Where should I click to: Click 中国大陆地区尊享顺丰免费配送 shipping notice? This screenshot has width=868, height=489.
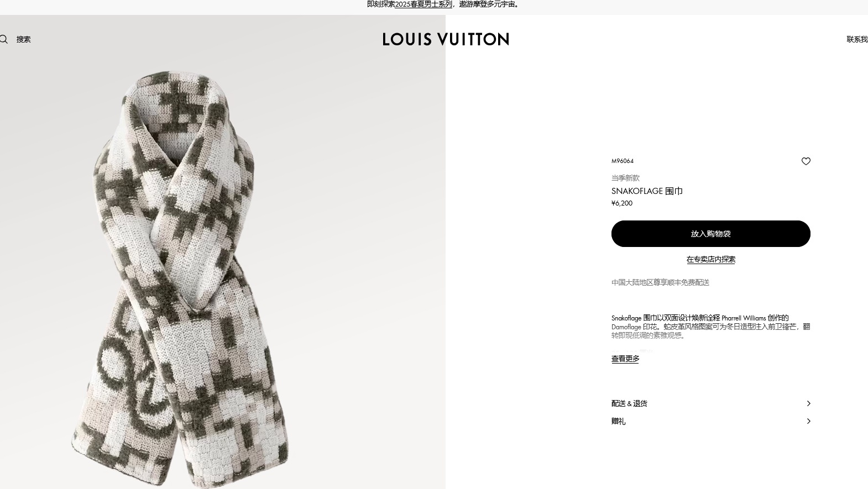pyautogui.click(x=660, y=282)
